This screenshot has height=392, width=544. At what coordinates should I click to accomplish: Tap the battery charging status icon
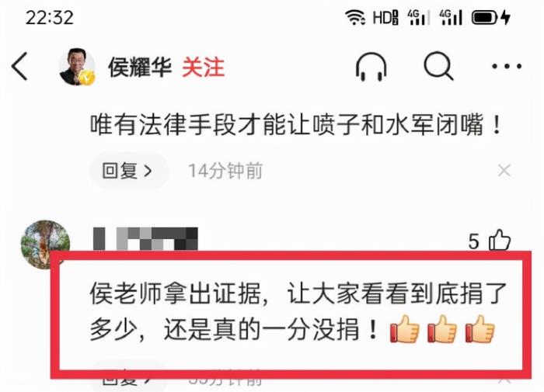(491, 17)
